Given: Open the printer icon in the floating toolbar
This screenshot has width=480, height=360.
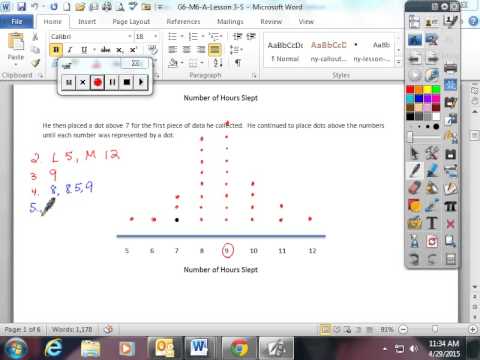Looking at the screenshot, I should pos(450,68).
